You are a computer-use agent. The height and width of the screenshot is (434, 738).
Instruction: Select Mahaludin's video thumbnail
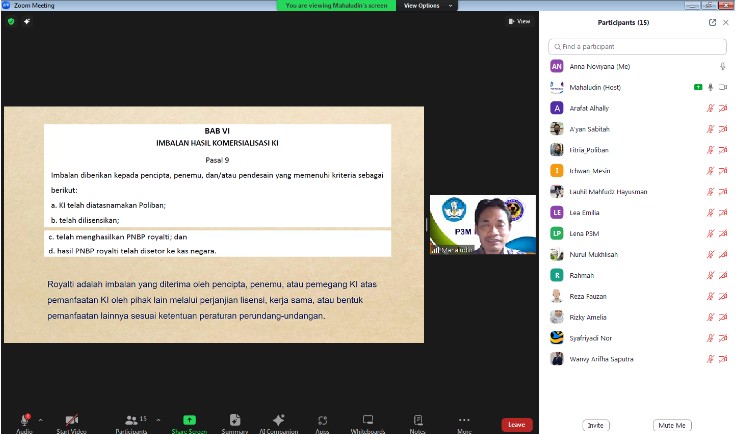[x=483, y=225]
